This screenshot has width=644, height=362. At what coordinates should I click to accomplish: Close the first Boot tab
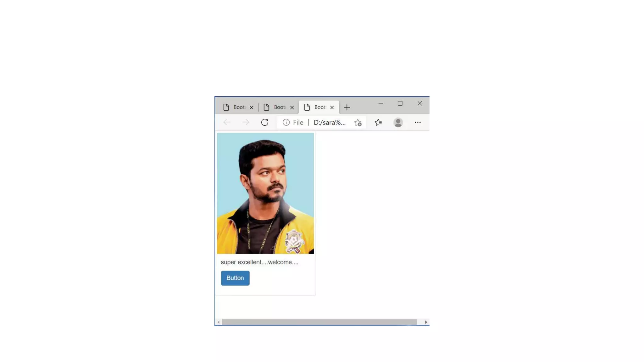(252, 107)
